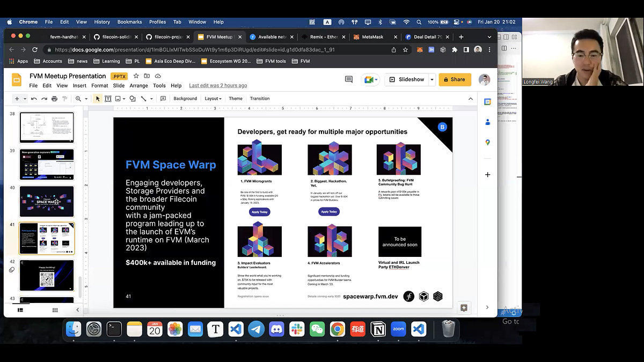The image size is (644, 362).
Task: Open the Insert image tool
Action: click(x=119, y=99)
